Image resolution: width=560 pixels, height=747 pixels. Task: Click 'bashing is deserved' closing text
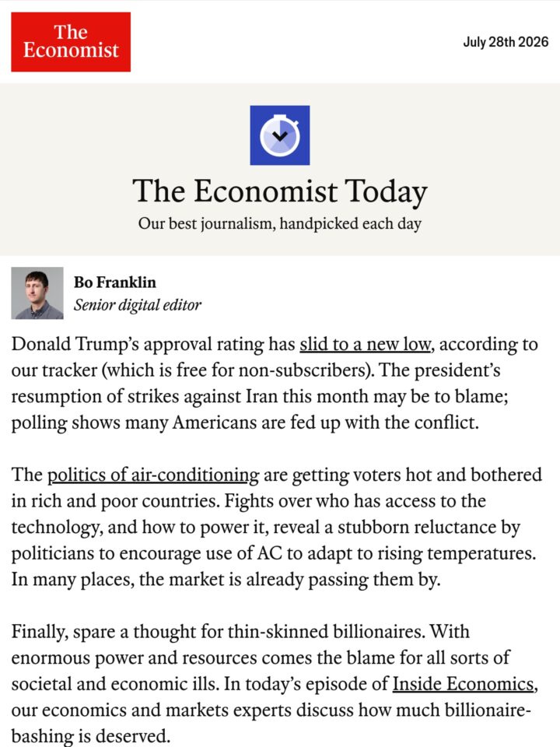pos(90,736)
